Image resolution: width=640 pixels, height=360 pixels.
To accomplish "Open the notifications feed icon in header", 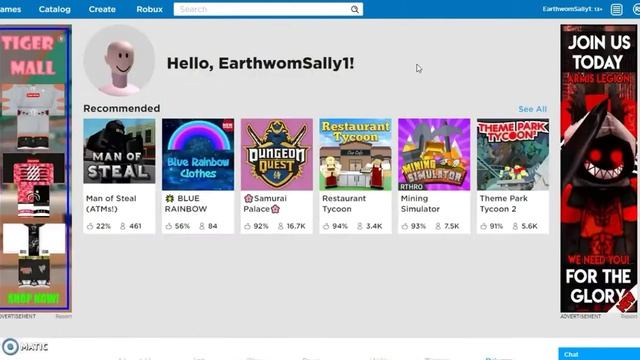I will (x=616, y=9).
